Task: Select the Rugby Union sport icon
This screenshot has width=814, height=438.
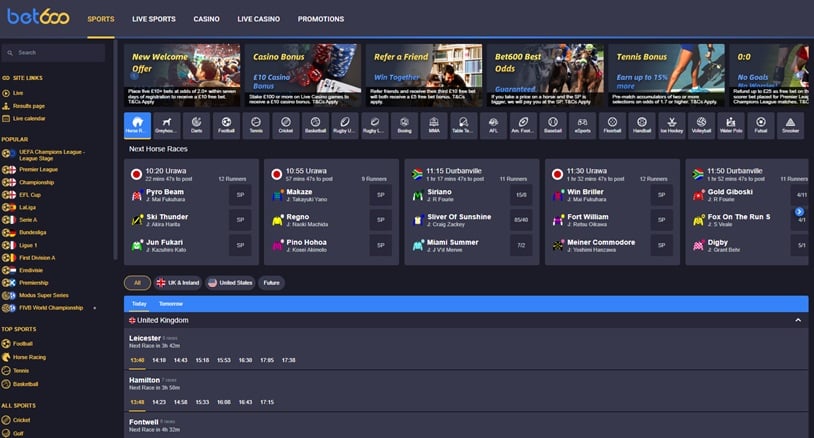Action: 345,125
